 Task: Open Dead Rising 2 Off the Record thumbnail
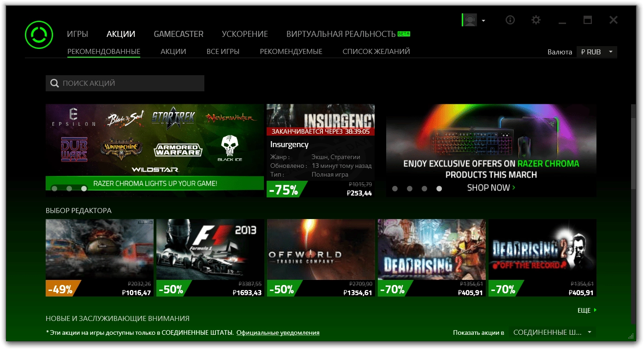pyautogui.click(x=543, y=249)
